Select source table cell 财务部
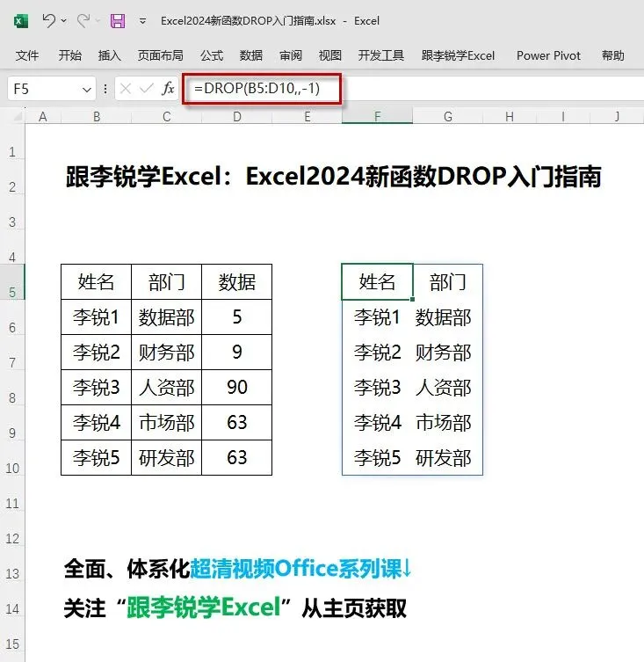The height and width of the screenshot is (662, 644). [x=167, y=353]
